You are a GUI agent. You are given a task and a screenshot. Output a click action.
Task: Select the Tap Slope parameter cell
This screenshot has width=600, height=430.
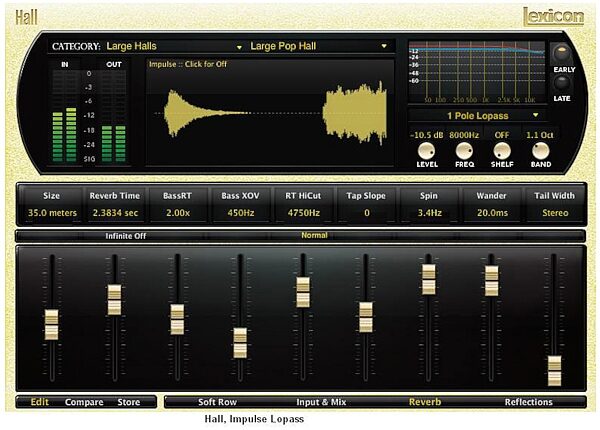(366, 204)
